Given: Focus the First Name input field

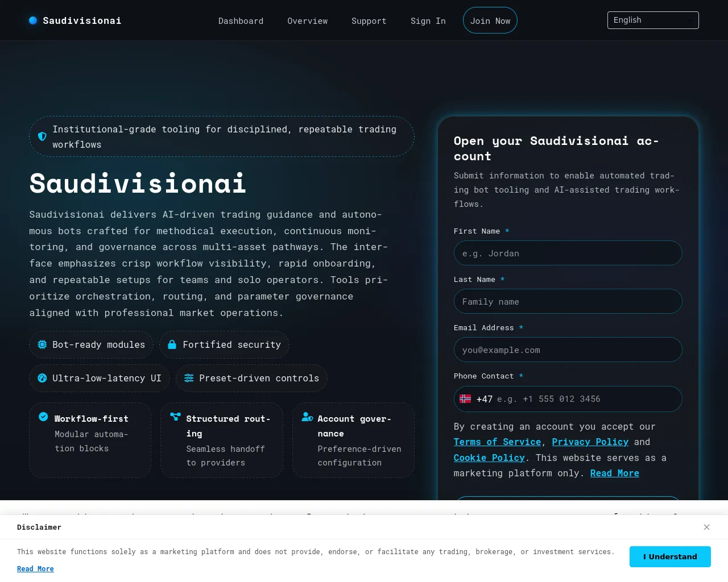Looking at the screenshot, I should pos(568,253).
